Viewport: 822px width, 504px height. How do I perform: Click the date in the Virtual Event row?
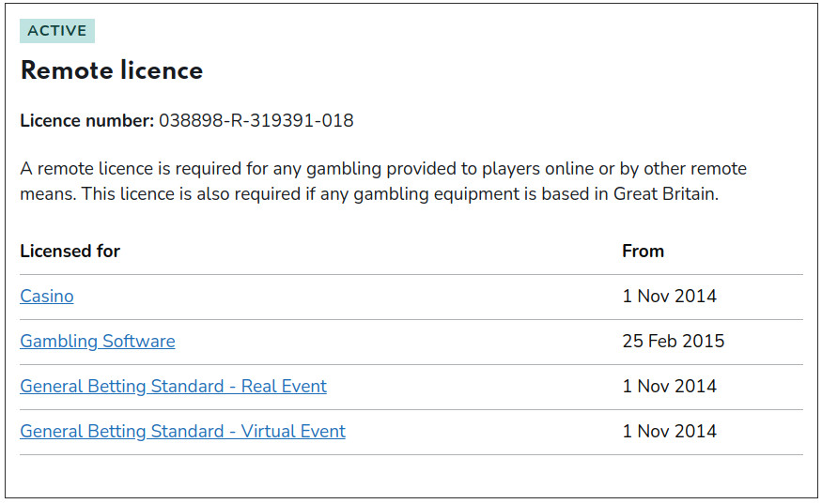tap(669, 432)
